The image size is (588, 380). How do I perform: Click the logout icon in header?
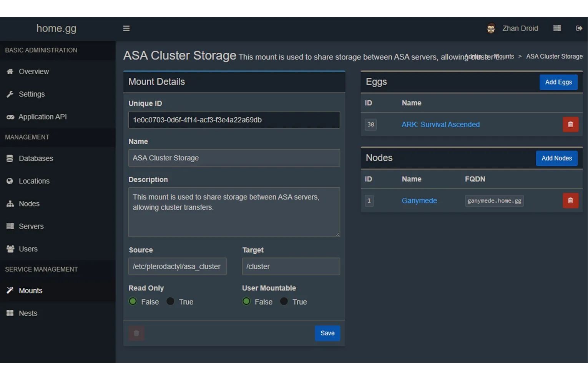(579, 28)
